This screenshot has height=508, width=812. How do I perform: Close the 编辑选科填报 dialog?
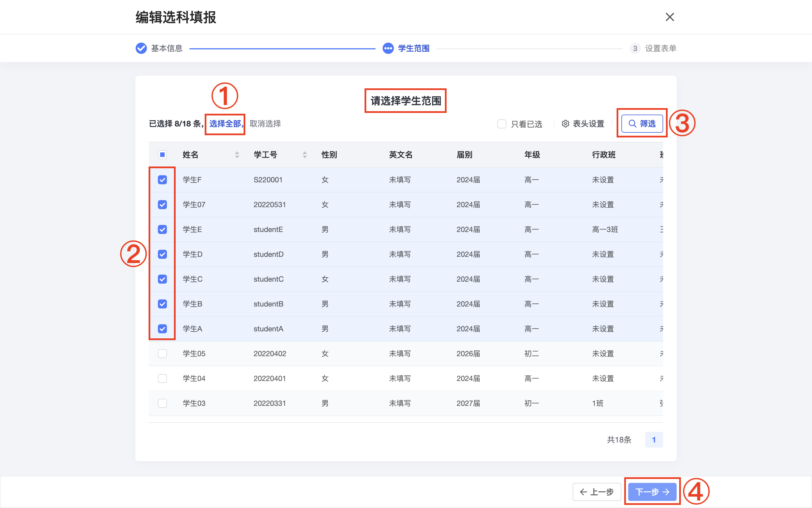669,17
